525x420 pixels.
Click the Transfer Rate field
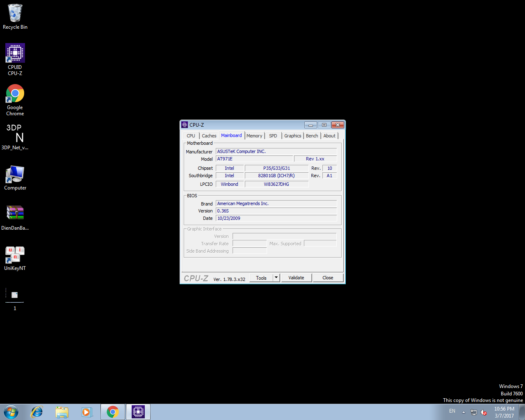tap(249, 244)
